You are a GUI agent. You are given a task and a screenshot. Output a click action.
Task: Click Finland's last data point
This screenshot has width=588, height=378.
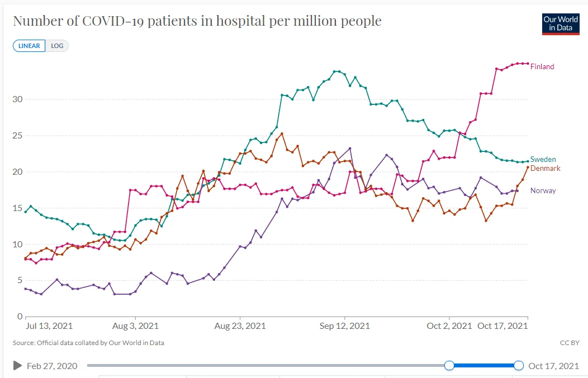pos(528,64)
